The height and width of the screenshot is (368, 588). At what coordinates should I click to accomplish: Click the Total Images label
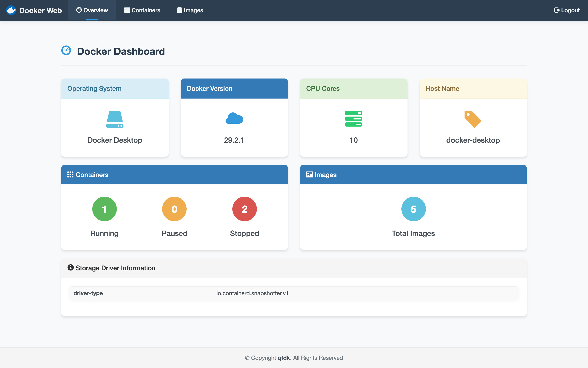413,233
